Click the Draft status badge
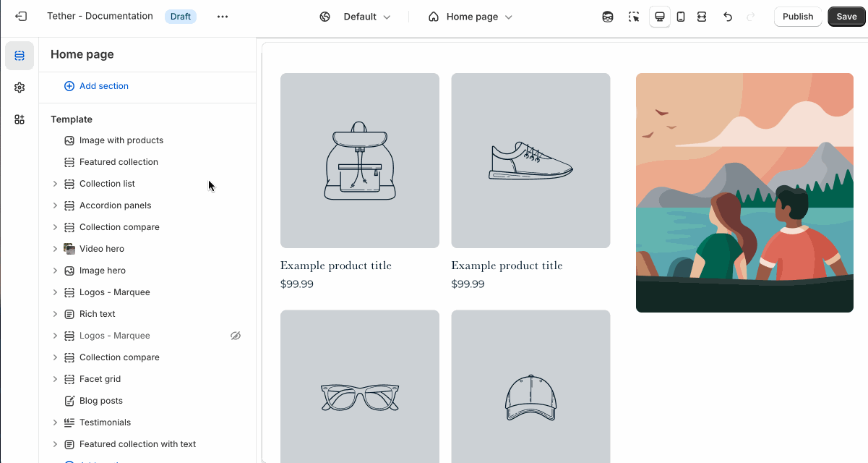This screenshot has height=463, width=868. pyautogui.click(x=181, y=17)
